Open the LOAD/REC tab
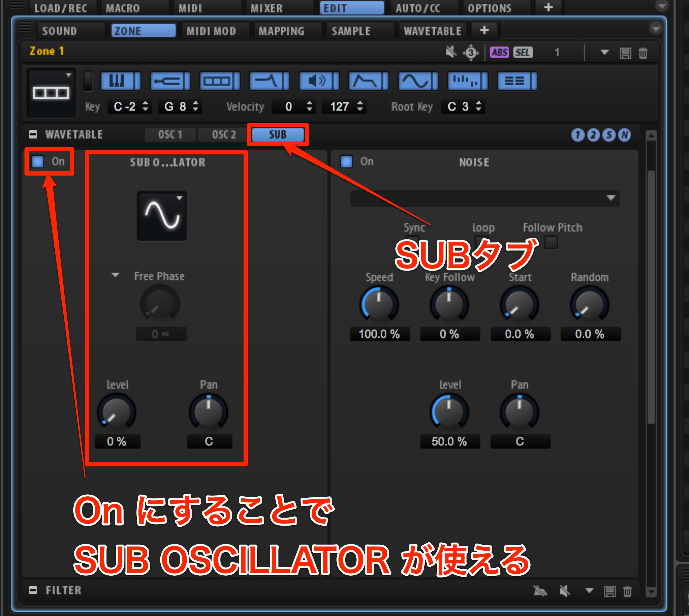Viewport: 689px width, 616px height. coord(61,8)
